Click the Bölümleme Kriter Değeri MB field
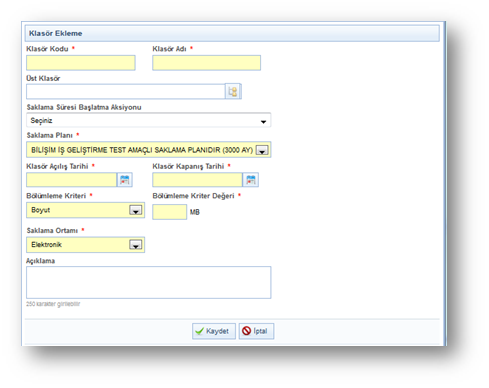 (x=169, y=212)
